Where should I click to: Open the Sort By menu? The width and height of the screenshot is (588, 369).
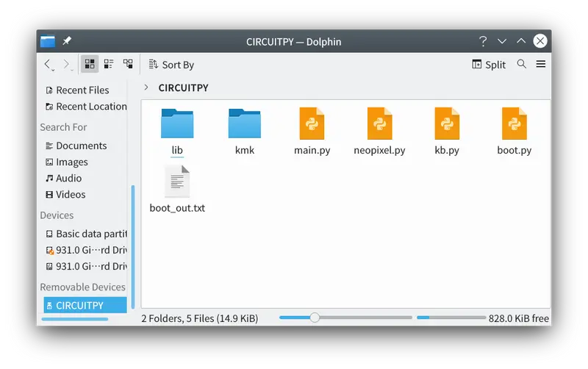[x=171, y=65]
